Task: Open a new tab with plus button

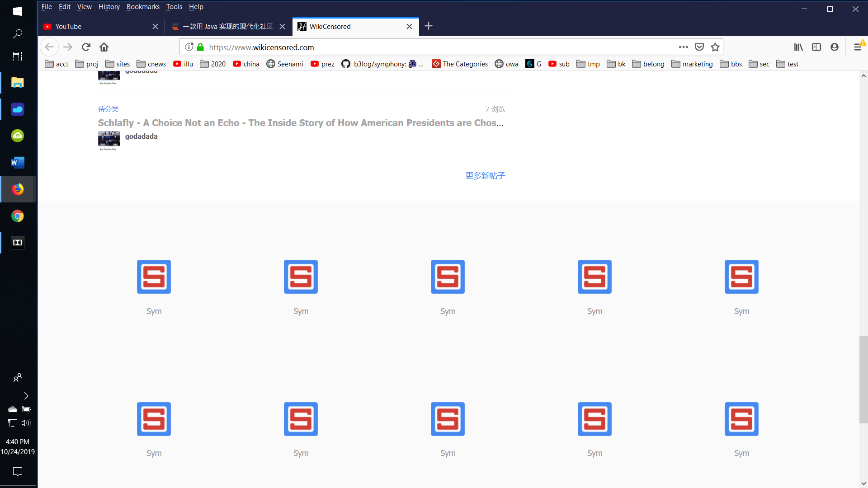Action: point(429,26)
